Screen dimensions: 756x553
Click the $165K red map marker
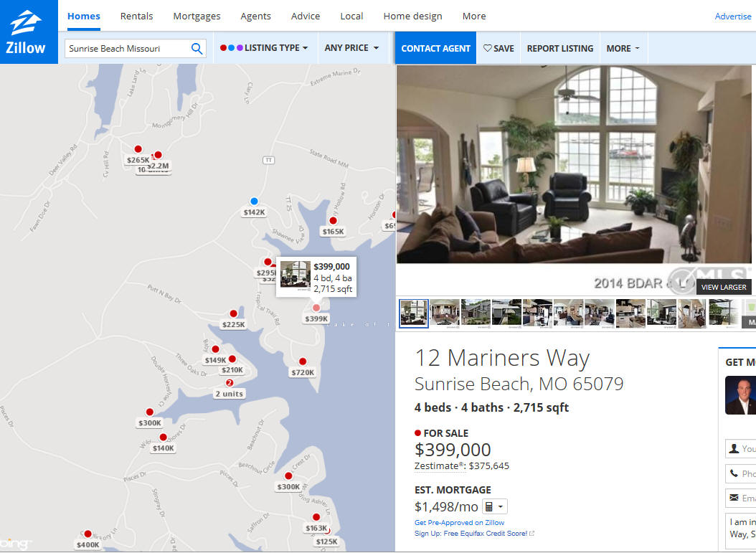(333, 220)
